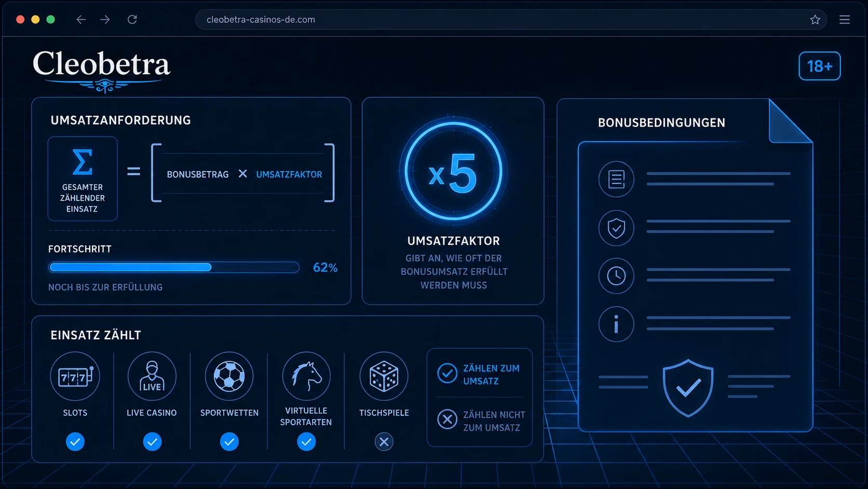The height and width of the screenshot is (489, 868).
Task: Bookmark the page with the star icon
Action: coord(815,19)
